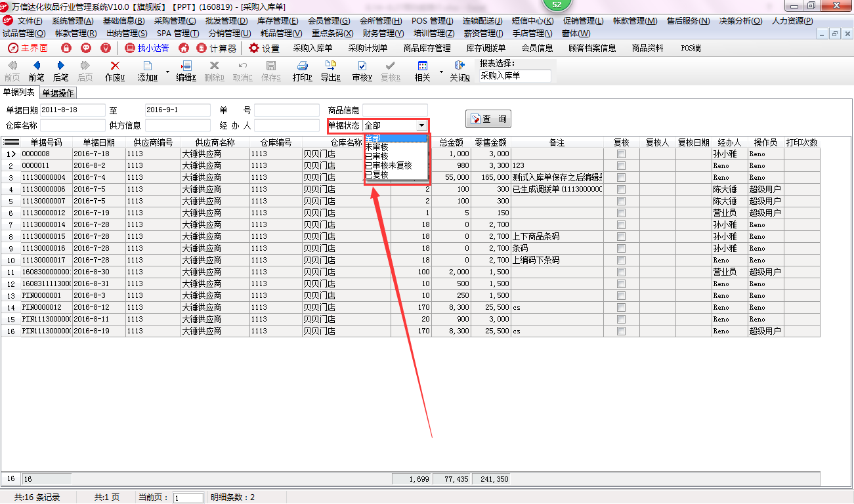The width and height of the screenshot is (854, 504).
Task: Open 顾客档案信息 shortcut
Action: 592,48
